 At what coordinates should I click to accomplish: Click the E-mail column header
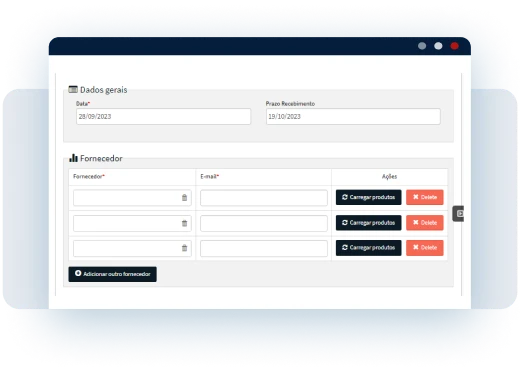209,176
